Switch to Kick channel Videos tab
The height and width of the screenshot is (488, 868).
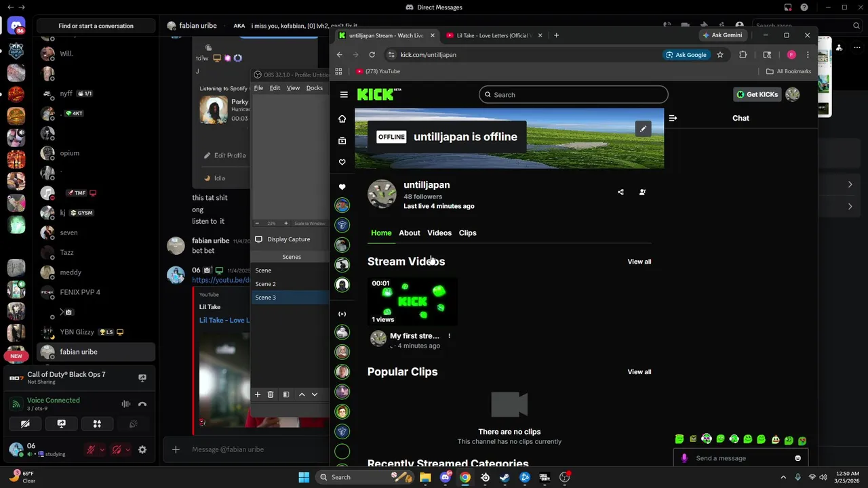[439, 233]
